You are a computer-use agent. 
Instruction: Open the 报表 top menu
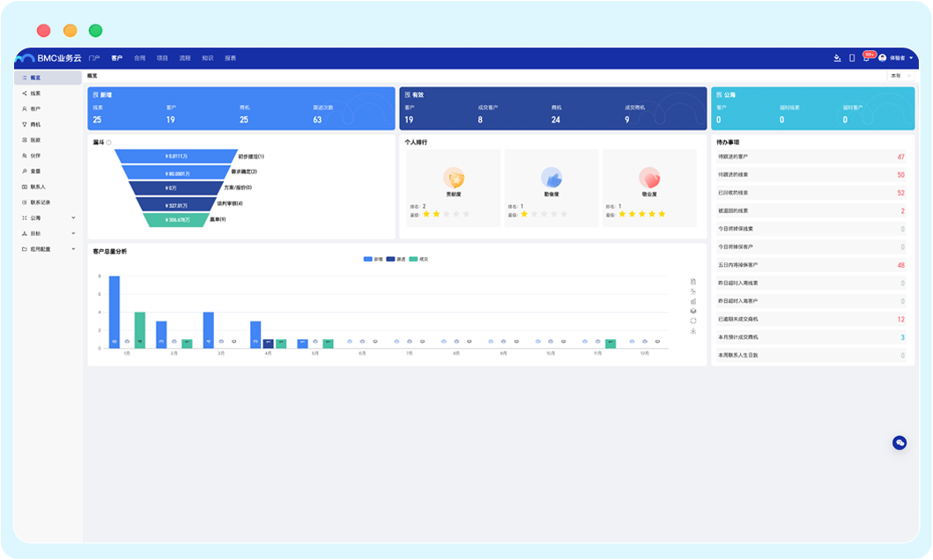tap(230, 58)
